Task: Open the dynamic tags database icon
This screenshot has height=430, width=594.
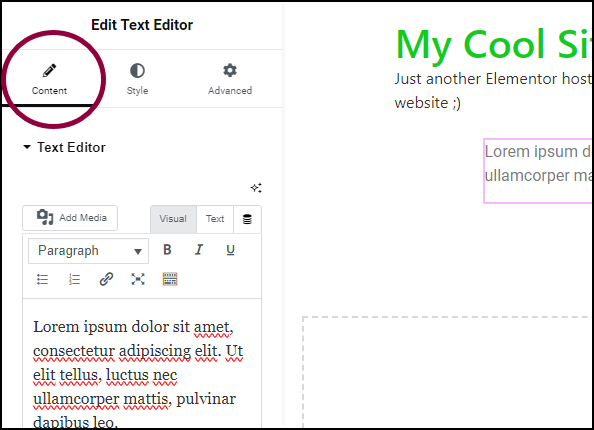Action: click(x=247, y=219)
